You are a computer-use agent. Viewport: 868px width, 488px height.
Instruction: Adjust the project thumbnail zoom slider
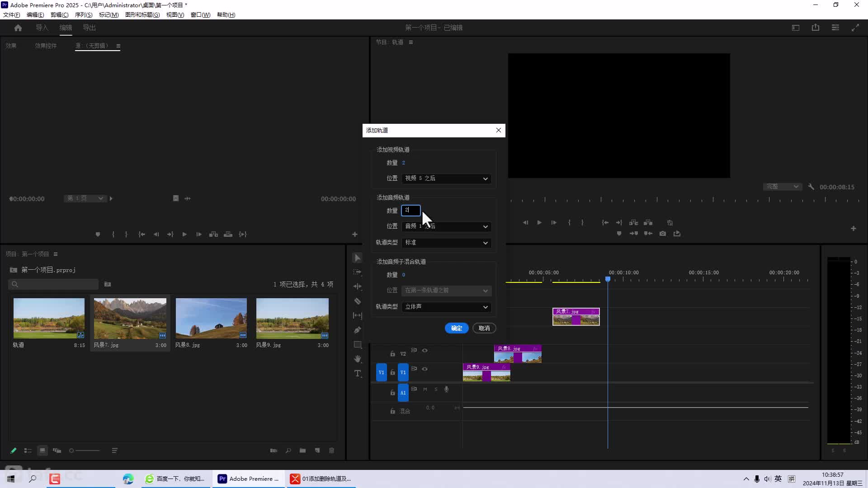pos(85,450)
